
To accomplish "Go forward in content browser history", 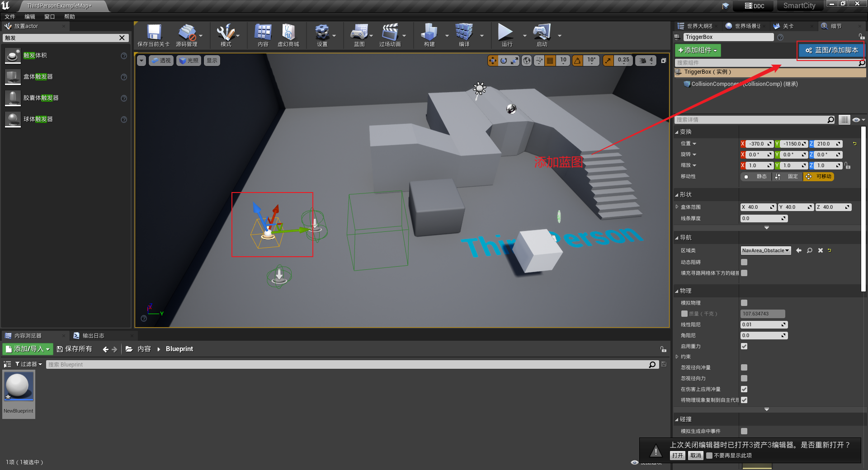I will (x=114, y=349).
